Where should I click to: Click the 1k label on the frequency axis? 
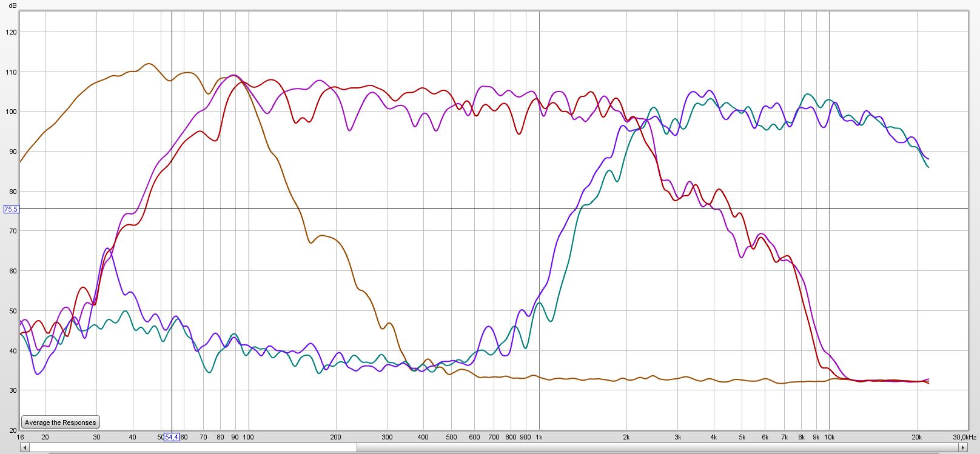[539, 437]
